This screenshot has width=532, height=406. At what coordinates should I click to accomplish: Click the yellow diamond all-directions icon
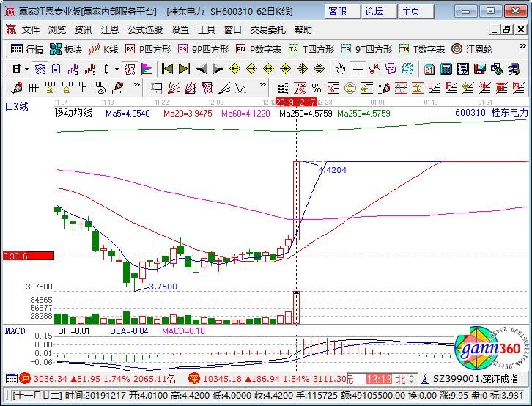(x=302, y=69)
